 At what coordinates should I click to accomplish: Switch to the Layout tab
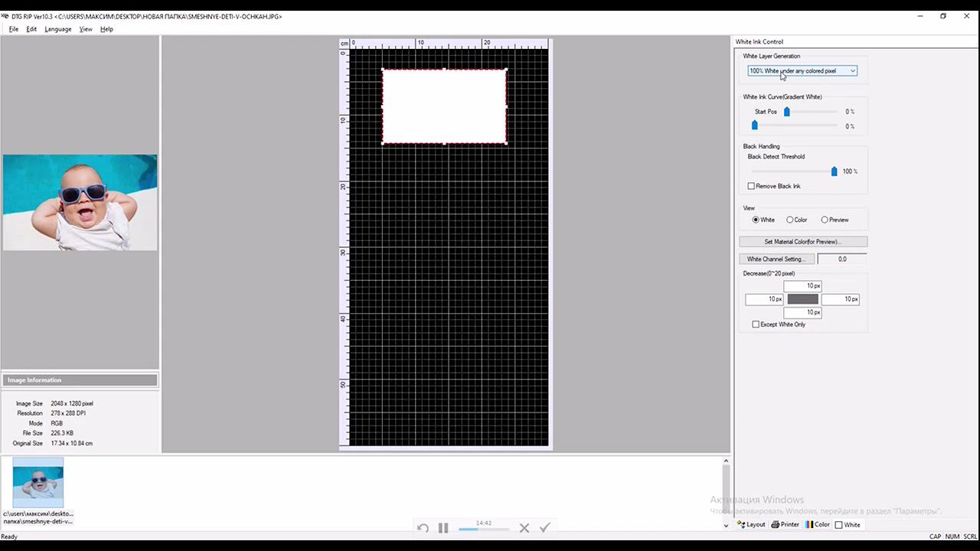(751, 525)
